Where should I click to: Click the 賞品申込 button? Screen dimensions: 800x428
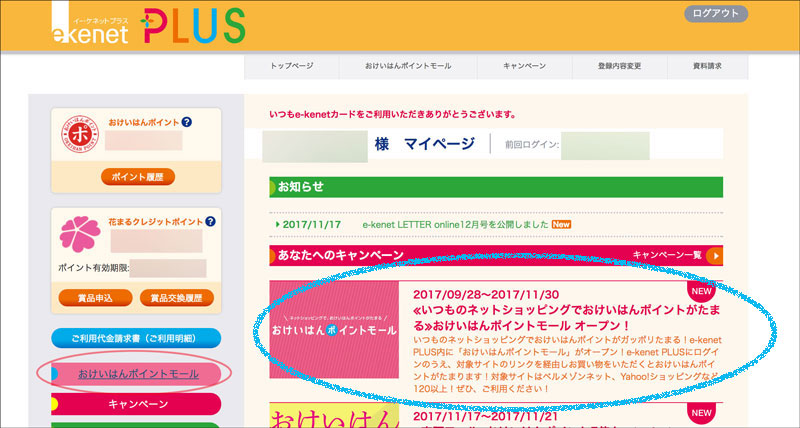95,298
